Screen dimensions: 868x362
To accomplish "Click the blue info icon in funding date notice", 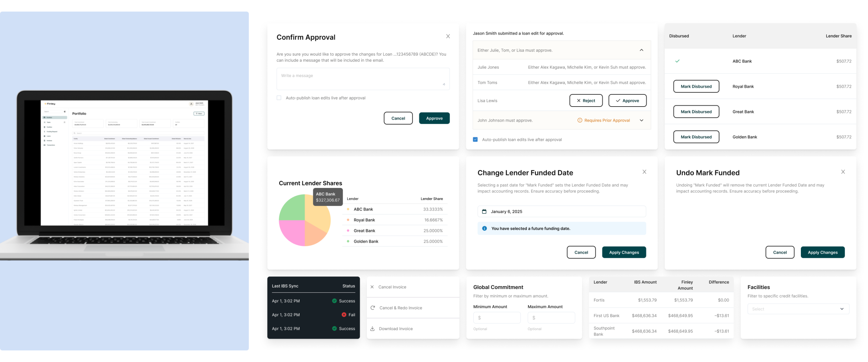I will [x=485, y=229].
